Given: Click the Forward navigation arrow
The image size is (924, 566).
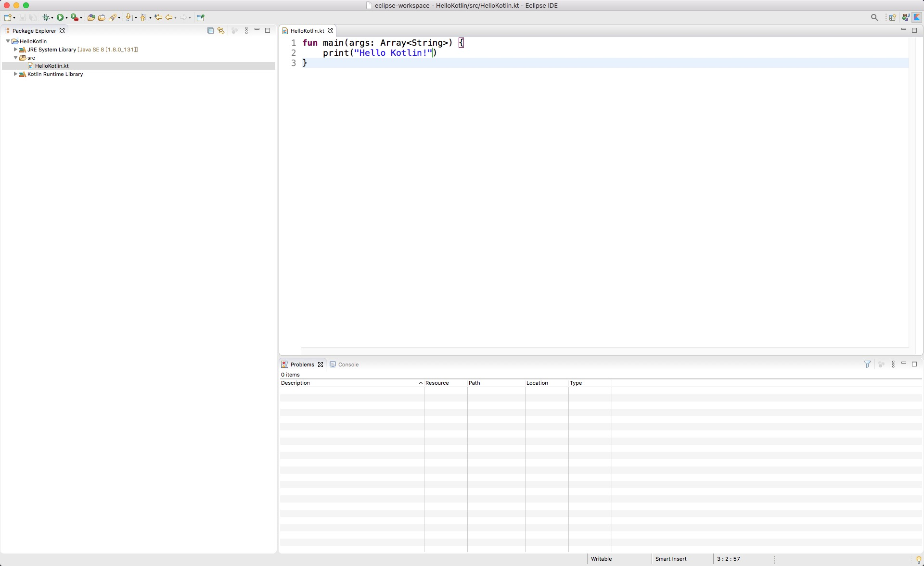Looking at the screenshot, I should point(183,17).
